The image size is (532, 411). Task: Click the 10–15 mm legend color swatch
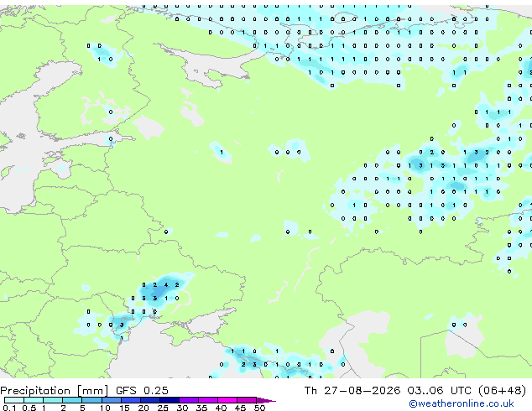click(x=112, y=400)
